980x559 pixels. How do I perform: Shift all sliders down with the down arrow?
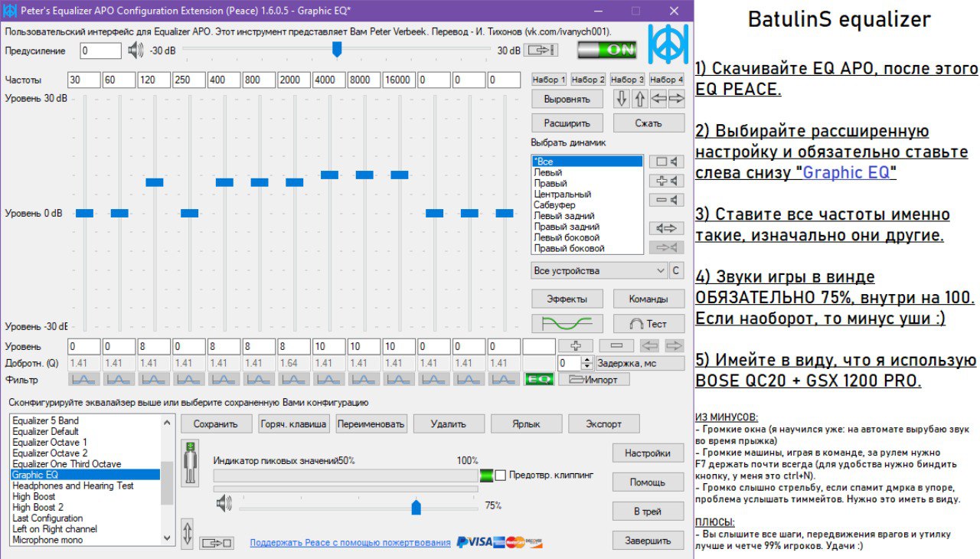622,99
